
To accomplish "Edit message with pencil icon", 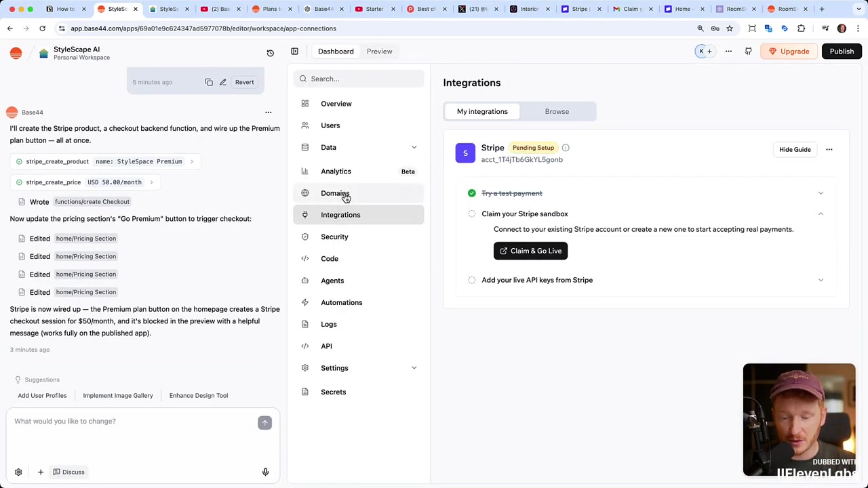I will pyautogui.click(x=222, y=82).
